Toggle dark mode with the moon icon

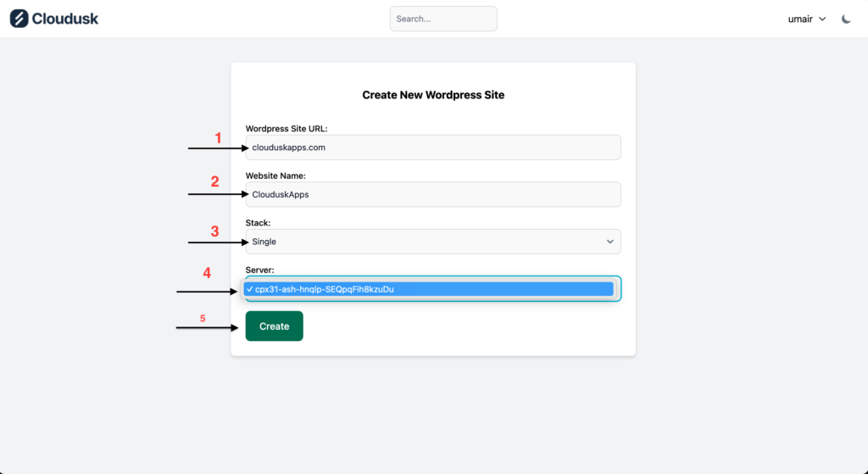pos(846,19)
